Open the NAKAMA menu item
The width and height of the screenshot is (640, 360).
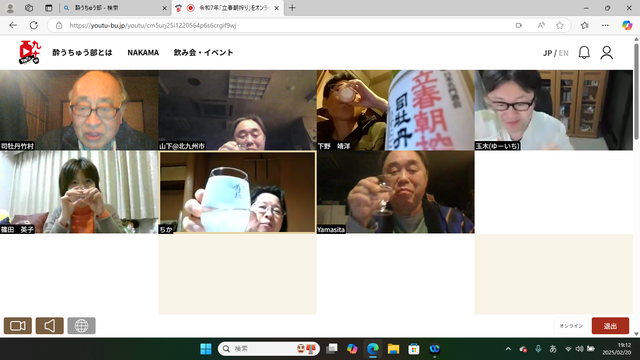[143, 53]
